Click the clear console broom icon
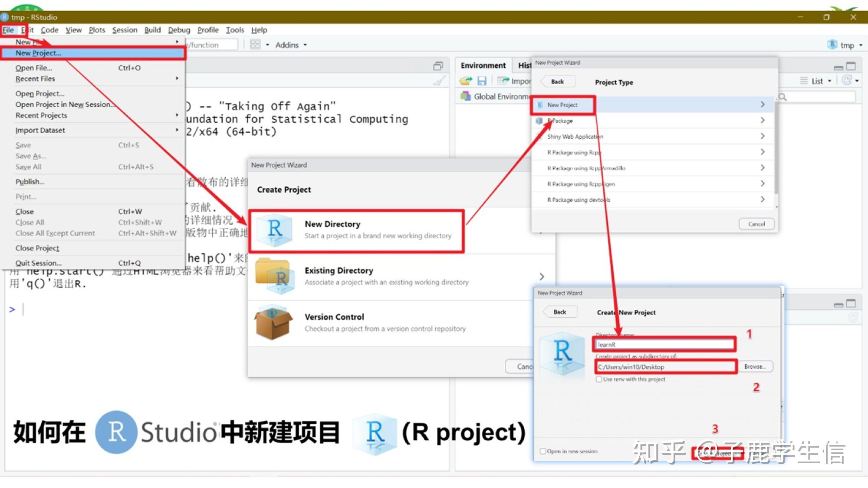This screenshot has height=488, width=868. click(x=439, y=80)
